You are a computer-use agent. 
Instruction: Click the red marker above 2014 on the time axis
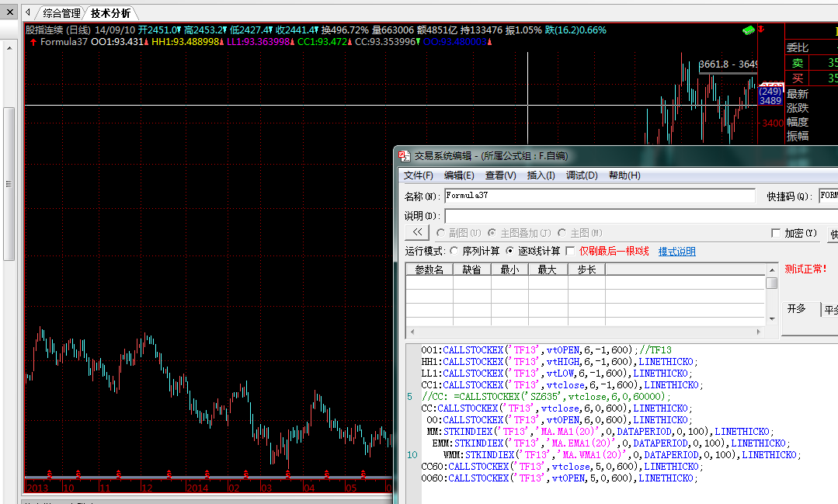207,474
